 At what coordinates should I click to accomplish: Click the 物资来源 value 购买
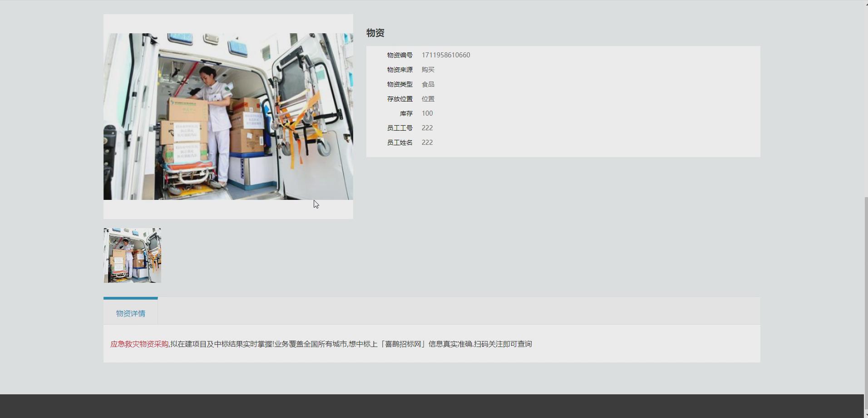click(427, 69)
